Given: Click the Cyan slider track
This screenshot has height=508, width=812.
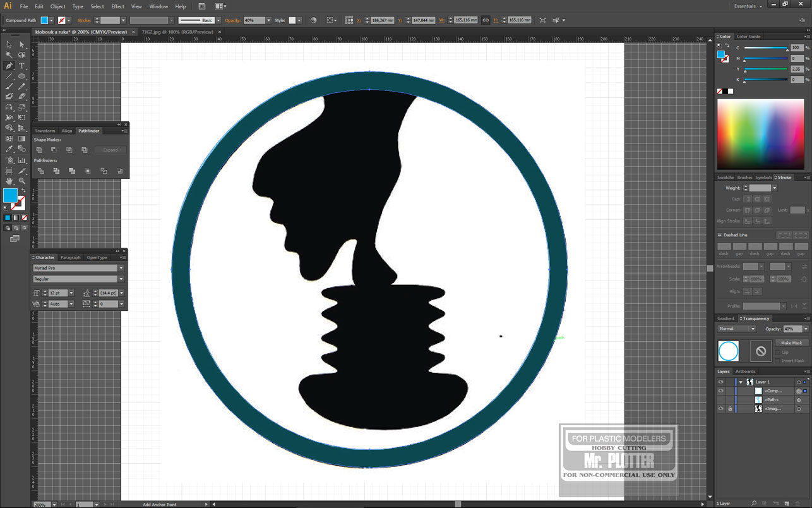Looking at the screenshot, I should (765, 48).
